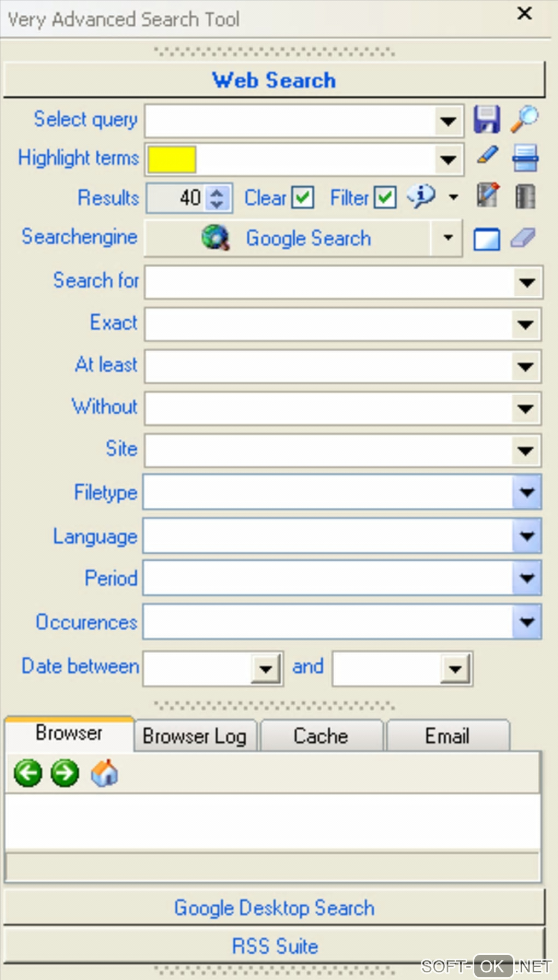Decrease the Results count with down arrow
The width and height of the screenshot is (558, 980).
[217, 204]
